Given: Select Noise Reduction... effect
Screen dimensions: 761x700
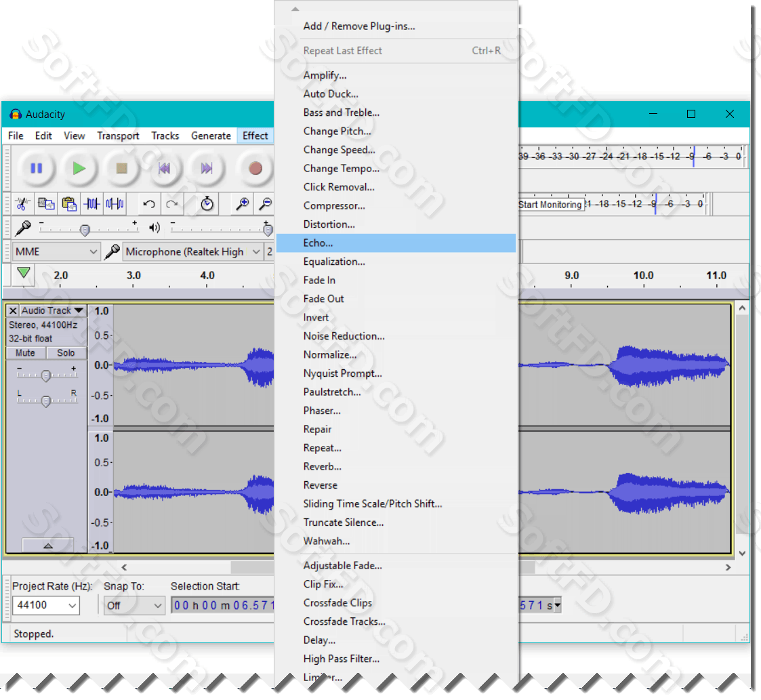Looking at the screenshot, I should [x=396, y=336].
